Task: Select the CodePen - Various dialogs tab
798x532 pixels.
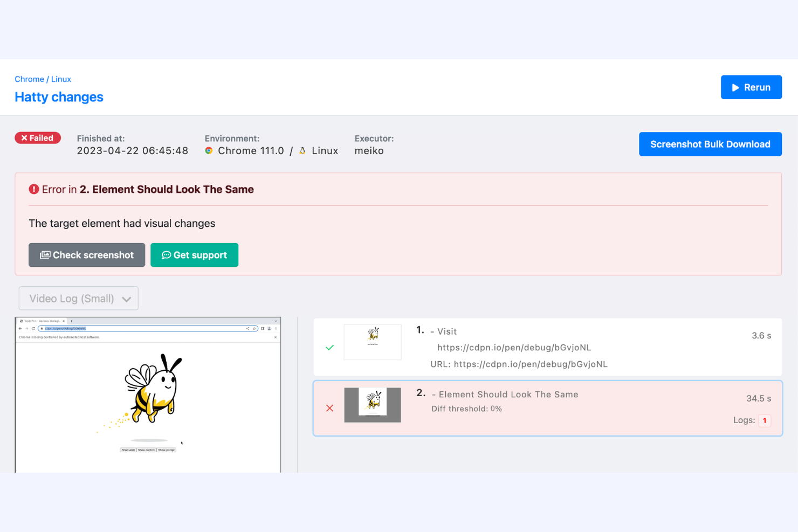Action: coord(43,320)
